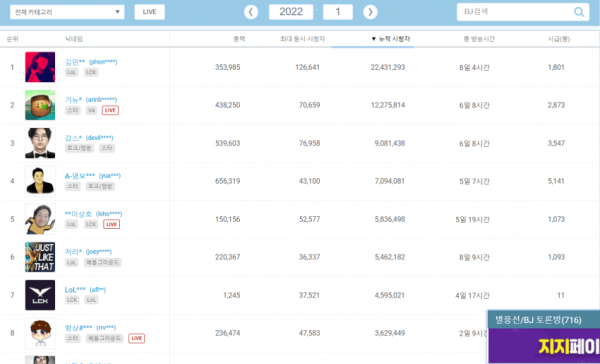The width and height of the screenshot is (600, 364).
Task: Sort by 누적 시청자 column
Action: tap(391, 39)
